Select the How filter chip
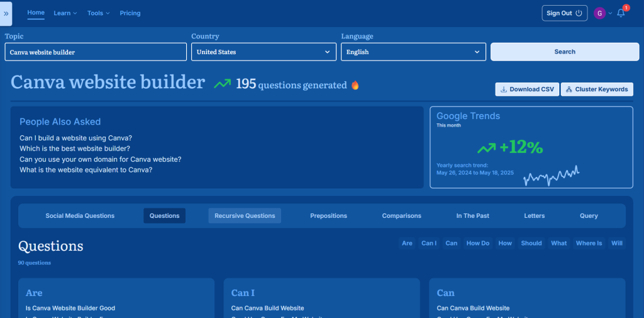Viewport: 644px width, 318px height. coord(505,243)
